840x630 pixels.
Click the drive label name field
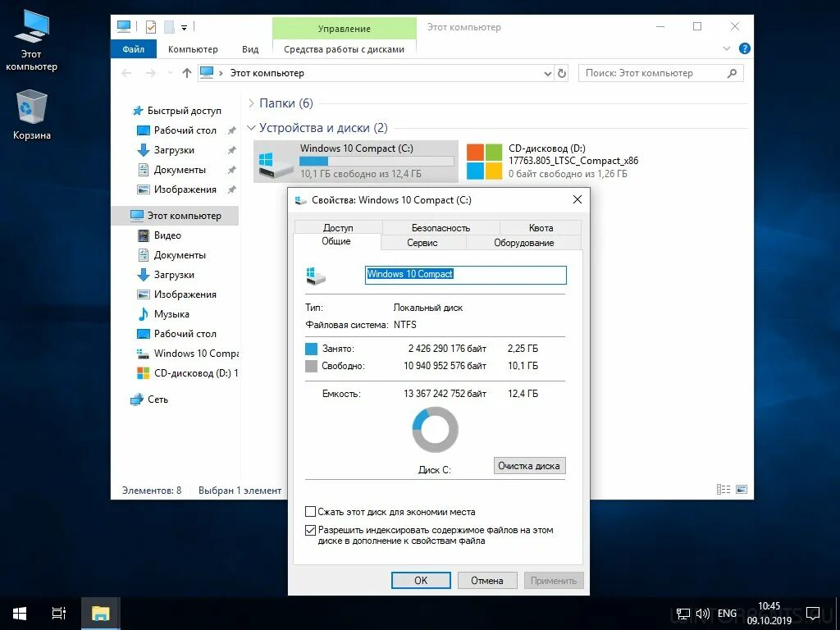point(466,275)
